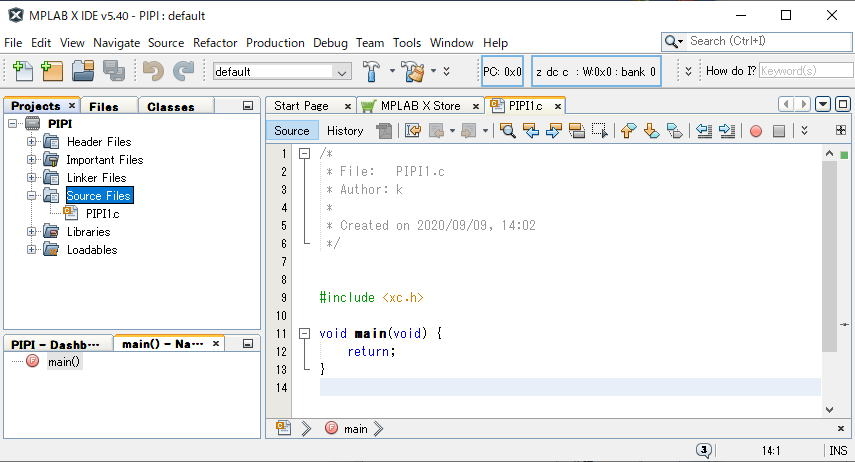Click the Shift Line Left icon
The height and width of the screenshot is (462, 855).
pos(704,131)
